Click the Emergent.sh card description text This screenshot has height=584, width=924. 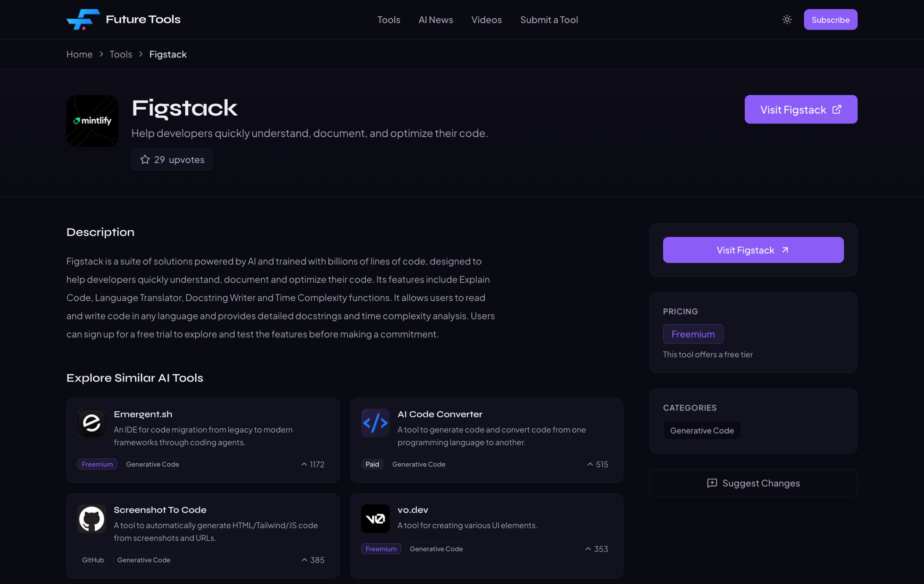(x=203, y=436)
